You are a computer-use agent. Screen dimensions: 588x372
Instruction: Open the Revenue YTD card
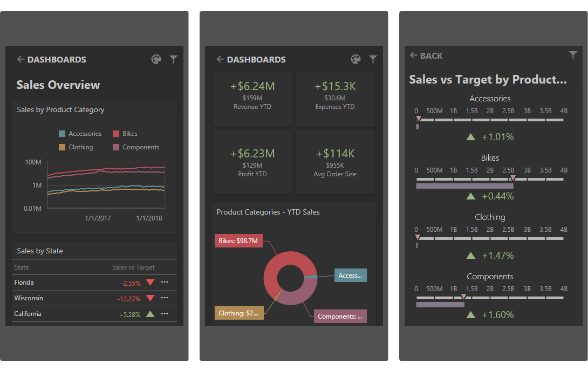(x=252, y=99)
